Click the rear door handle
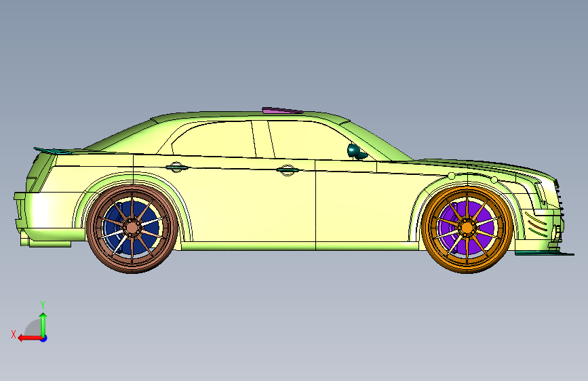The height and width of the screenshot is (381, 588). coord(176,167)
